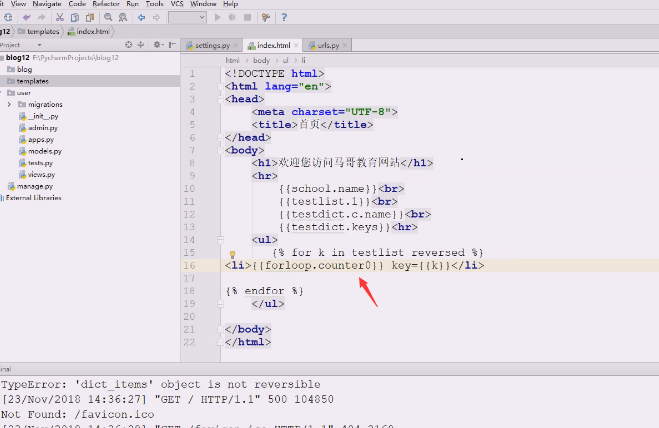
Task: Click the lightbulb intention icon on line 15
Action: (x=232, y=254)
